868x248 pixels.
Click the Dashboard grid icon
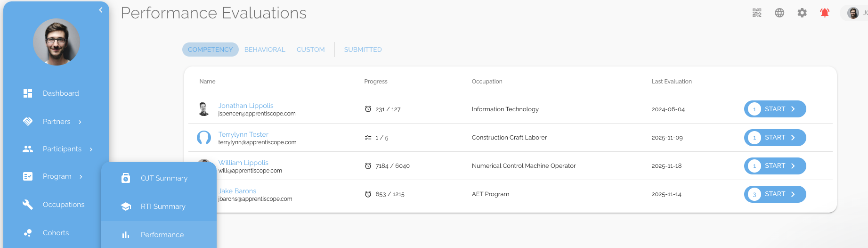click(28, 93)
